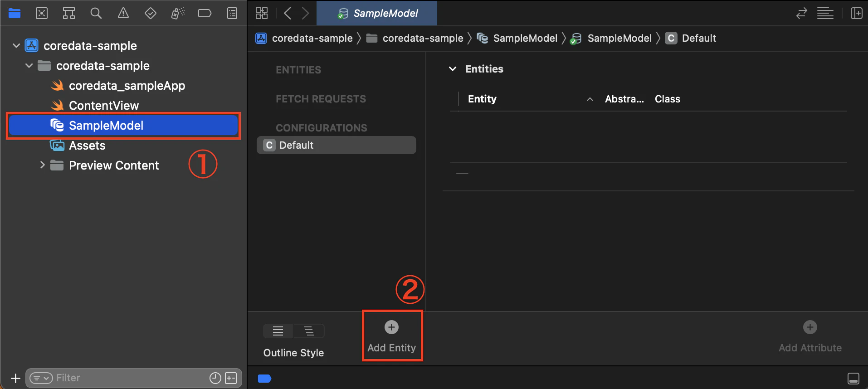The width and height of the screenshot is (868, 389).
Task: Click the Default breadcrumb item
Action: click(691, 39)
